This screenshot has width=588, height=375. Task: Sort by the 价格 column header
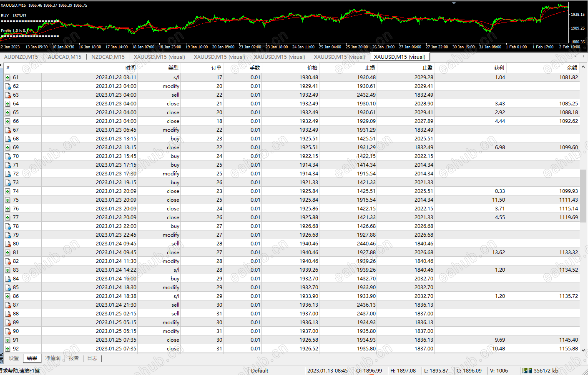click(291, 67)
